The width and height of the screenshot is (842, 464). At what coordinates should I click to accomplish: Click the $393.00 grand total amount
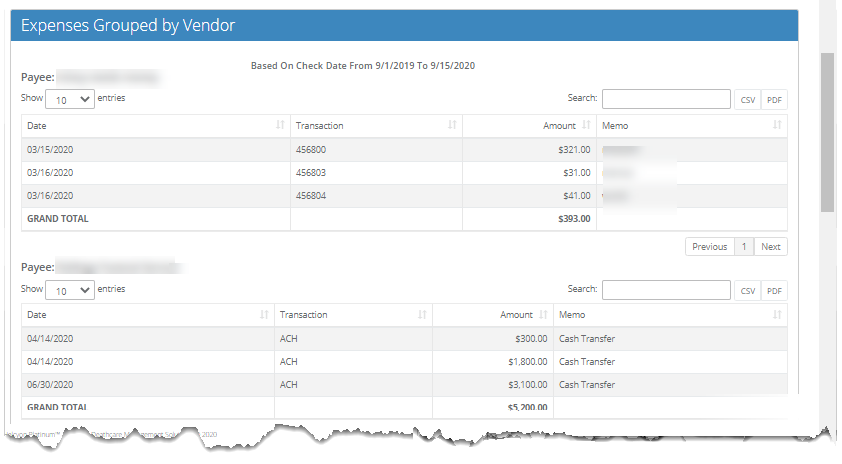click(x=574, y=219)
